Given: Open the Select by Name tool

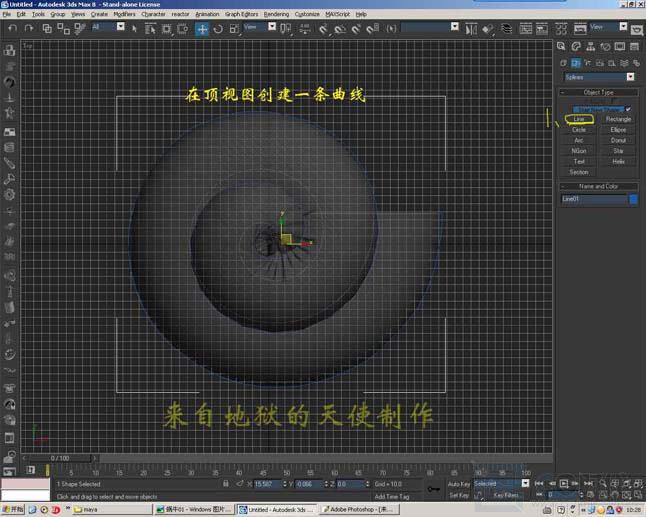Looking at the screenshot, I should (x=150, y=29).
